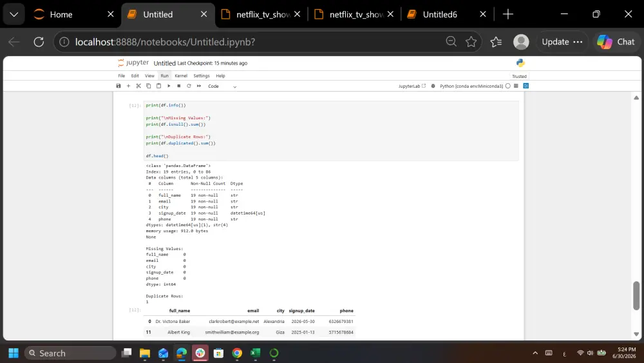
Task: Open the table of contents list icon
Action: tap(516, 86)
